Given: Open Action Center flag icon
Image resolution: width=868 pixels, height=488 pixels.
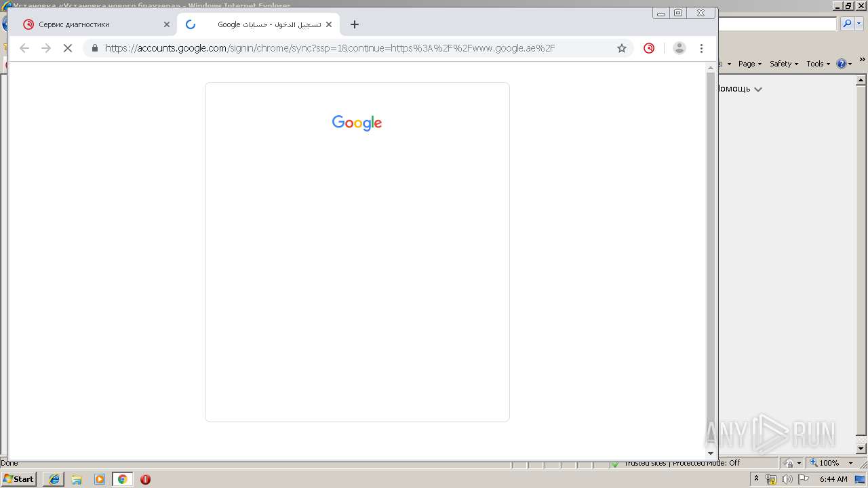Looking at the screenshot, I should point(804,479).
